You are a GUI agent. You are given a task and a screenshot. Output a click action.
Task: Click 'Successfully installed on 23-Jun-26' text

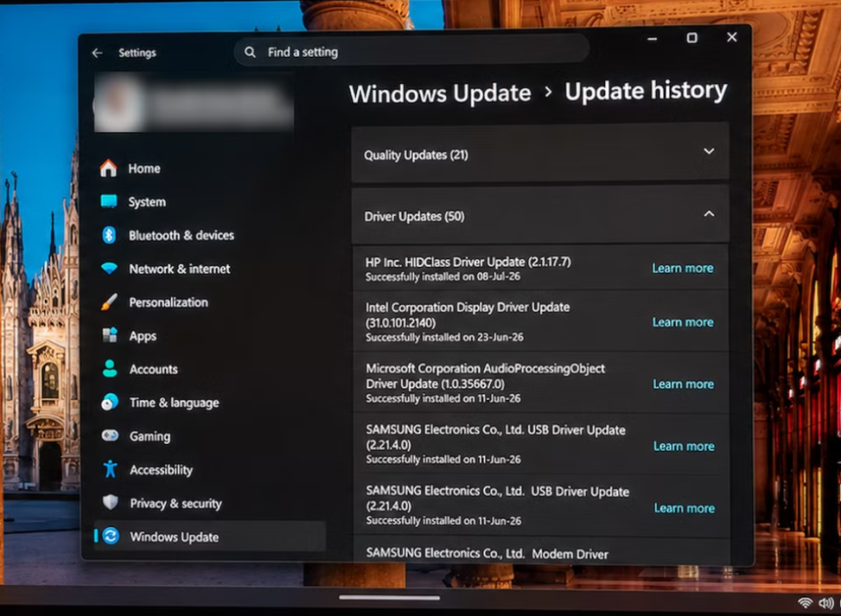(445, 337)
